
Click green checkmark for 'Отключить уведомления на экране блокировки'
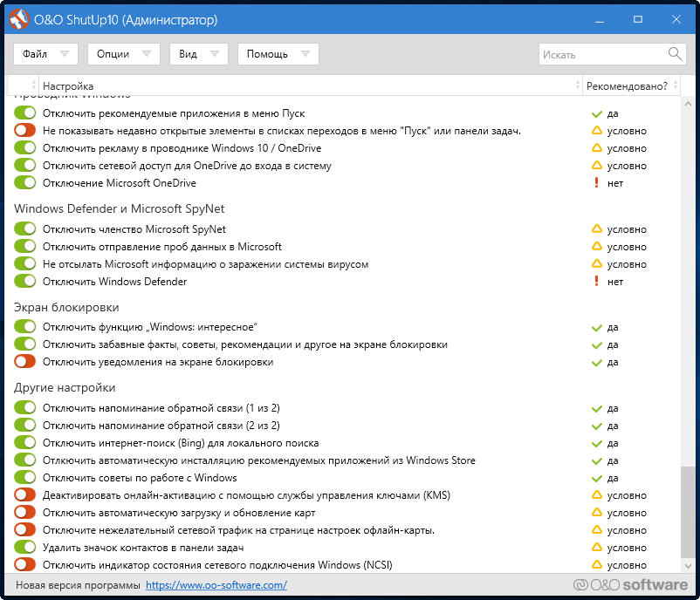click(596, 363)
